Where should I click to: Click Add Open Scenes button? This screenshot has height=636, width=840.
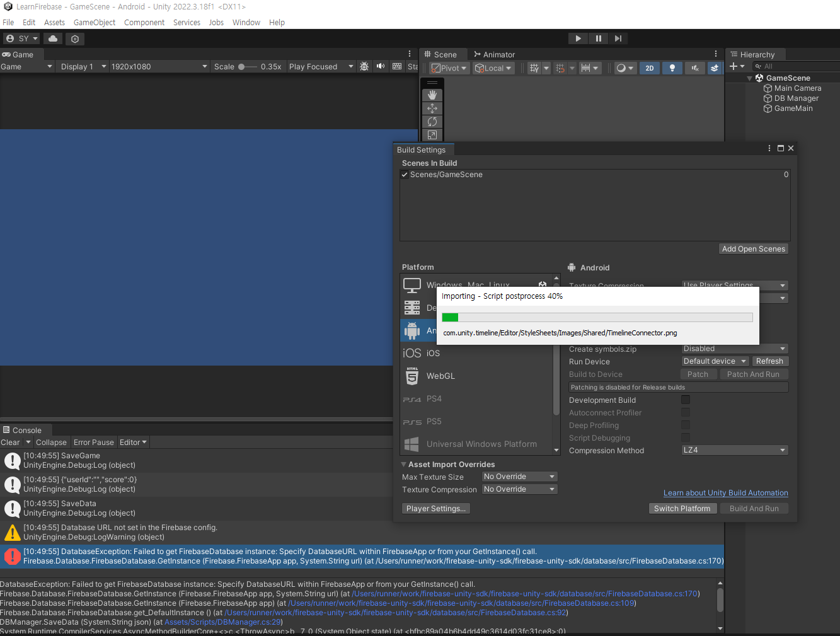tap(754, 249)
